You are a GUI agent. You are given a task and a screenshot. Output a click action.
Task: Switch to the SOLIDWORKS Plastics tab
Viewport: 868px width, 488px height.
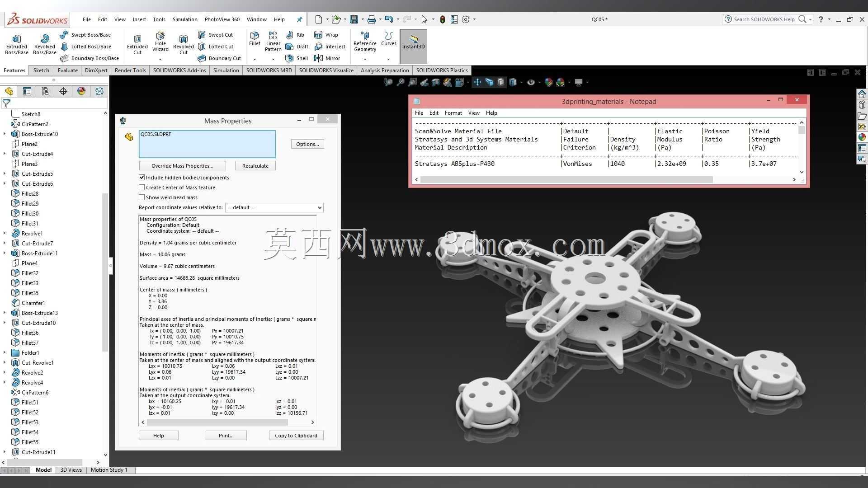[x=442, y=70]
